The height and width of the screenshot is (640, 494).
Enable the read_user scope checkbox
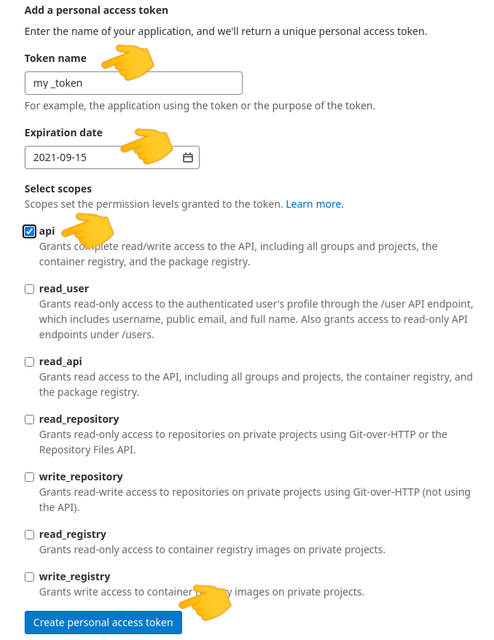pyautogui.click(x=29, y=289)
